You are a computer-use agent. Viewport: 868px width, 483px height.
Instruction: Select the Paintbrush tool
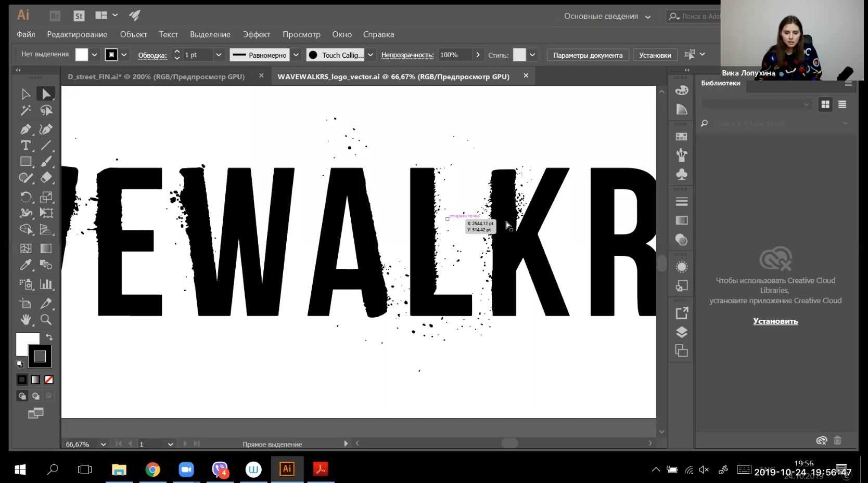click(46, 162)
